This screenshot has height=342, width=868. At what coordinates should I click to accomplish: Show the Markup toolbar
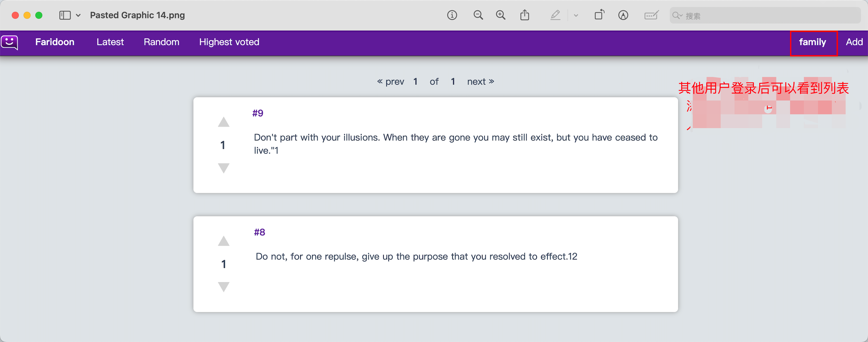[623, 15]
